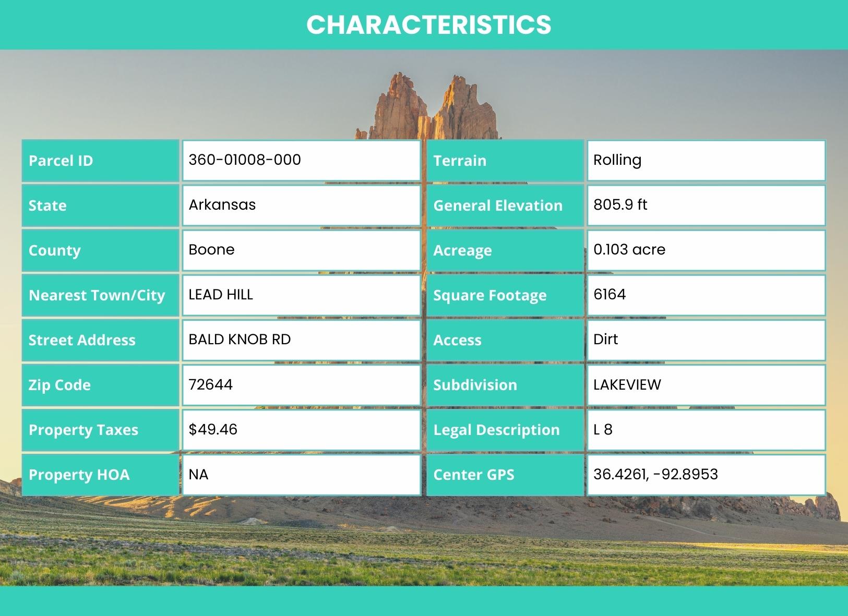Viewport: 848px width, 616px height.
Task: Click the $49.46 property taxes value
Action: click(x=213, y=429)
